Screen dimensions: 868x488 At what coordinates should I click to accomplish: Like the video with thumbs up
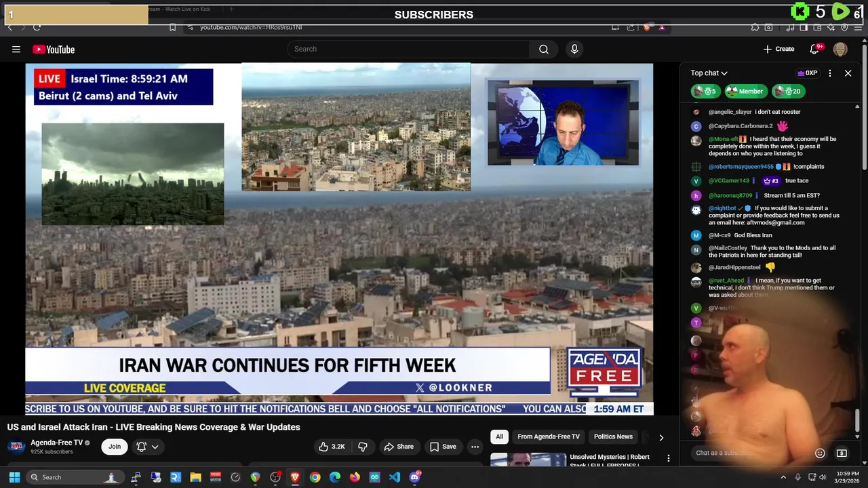pos(332,447)
